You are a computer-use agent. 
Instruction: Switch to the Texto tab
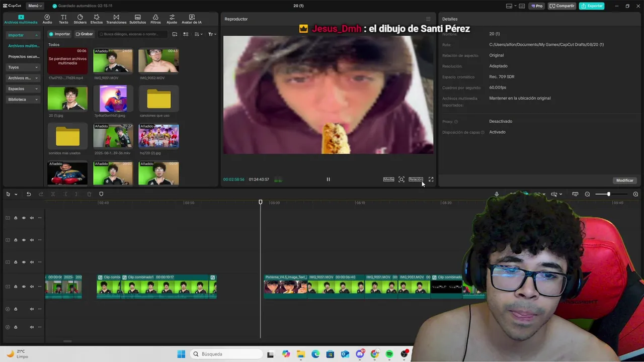tap(63, 20)
